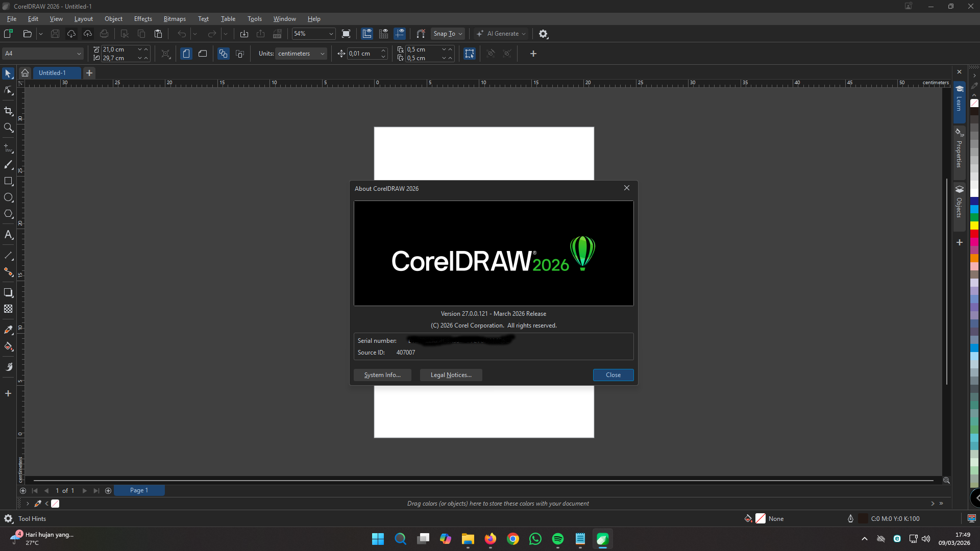Select the Text tool
The height and width of the screenshot is (551, 980).
tap(8, 235)
